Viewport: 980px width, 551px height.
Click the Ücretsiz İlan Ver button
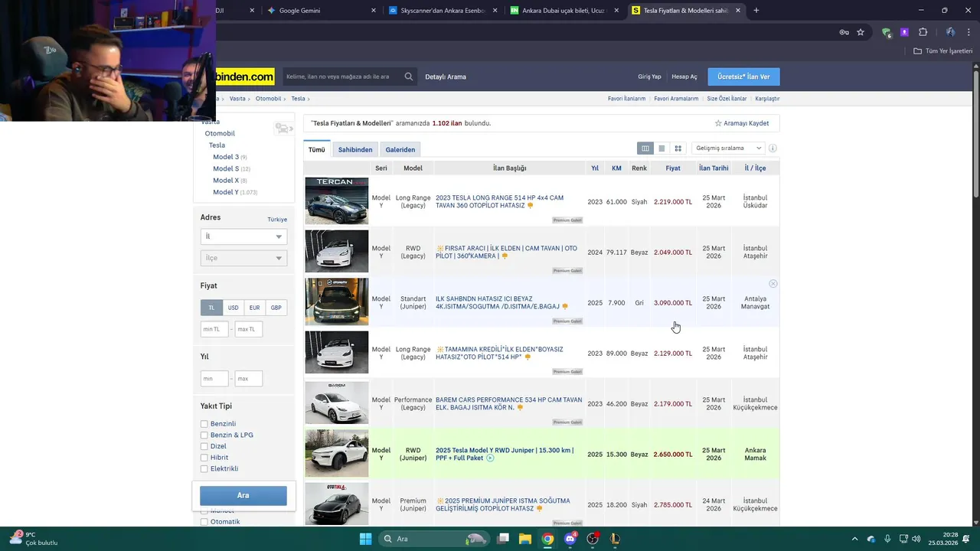pos(743,77)
